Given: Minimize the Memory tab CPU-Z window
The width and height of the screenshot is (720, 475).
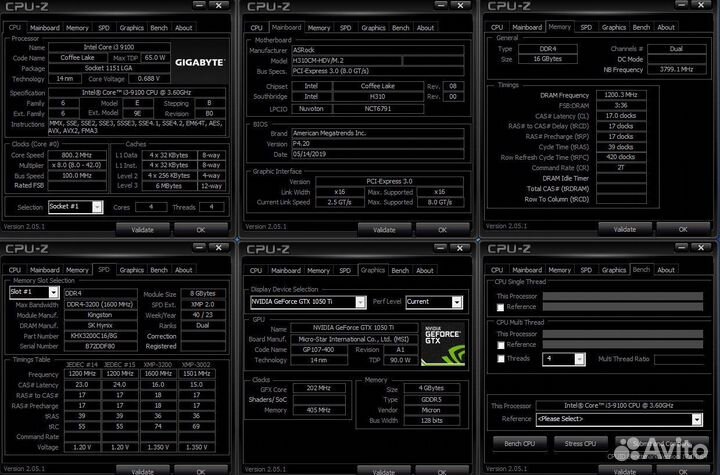Looking at the screenshot, I should point(681,5).
